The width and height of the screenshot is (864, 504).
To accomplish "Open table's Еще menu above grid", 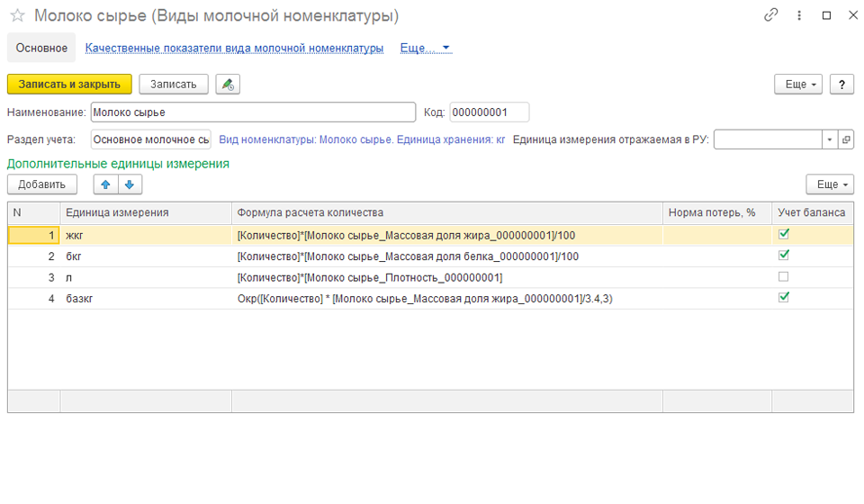I will click(x=830, y=184).
